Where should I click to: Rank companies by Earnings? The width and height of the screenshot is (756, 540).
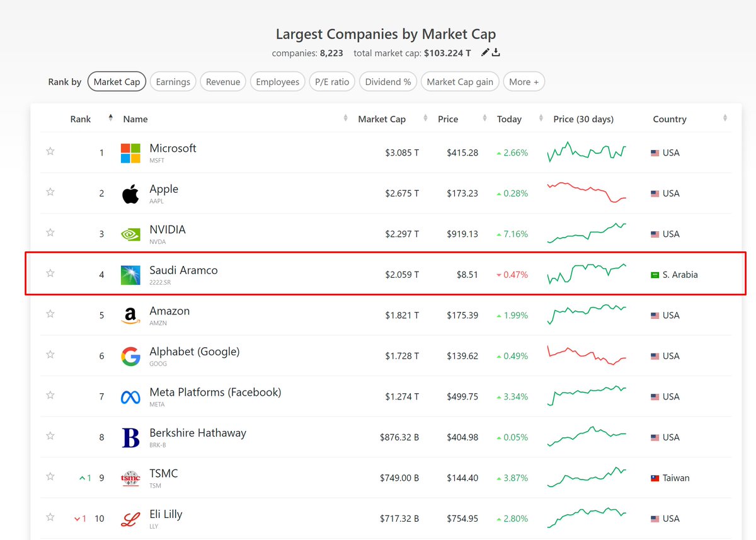[173, 82]
